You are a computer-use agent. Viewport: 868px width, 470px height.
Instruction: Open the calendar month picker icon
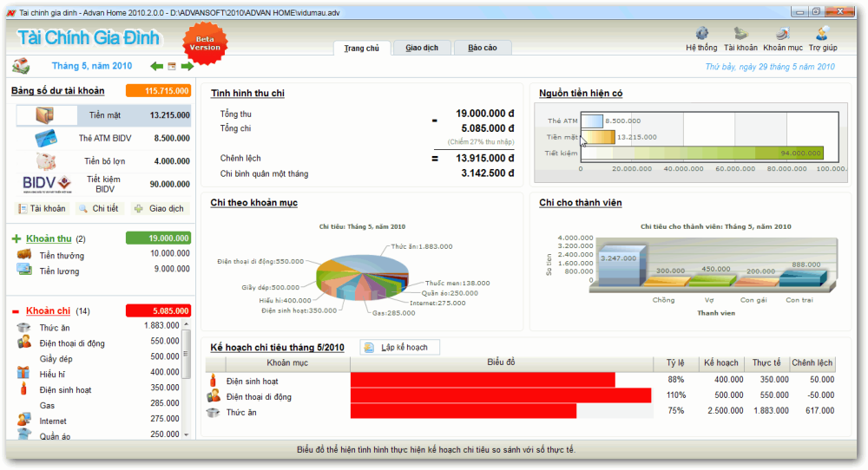172,67
